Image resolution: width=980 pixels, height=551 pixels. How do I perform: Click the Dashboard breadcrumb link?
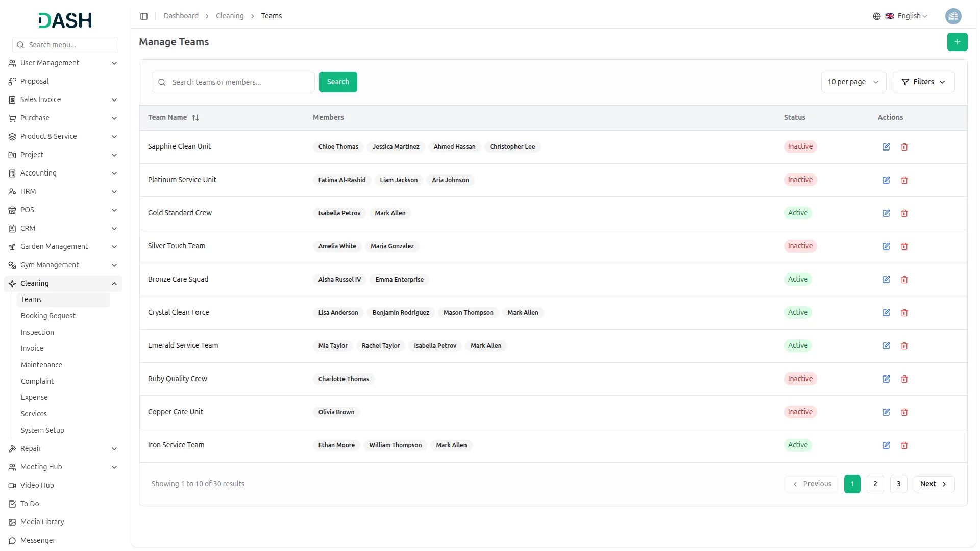point(181,16)
